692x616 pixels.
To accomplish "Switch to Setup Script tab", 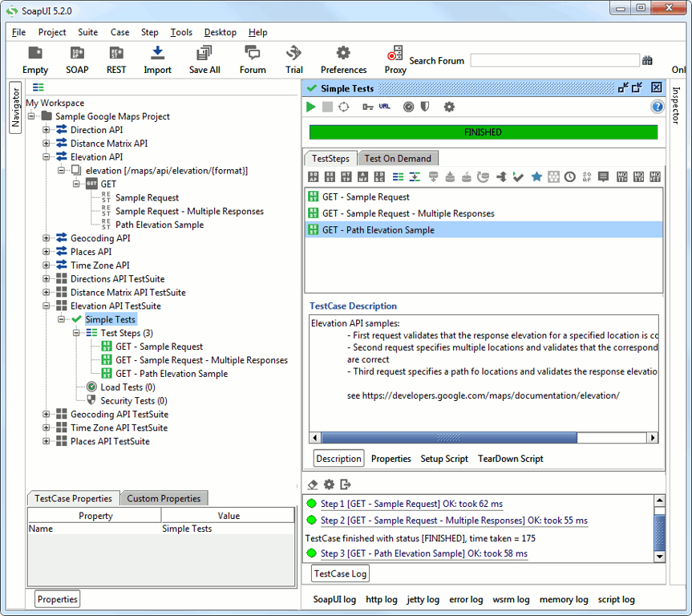I will pyautogui.click(x=444, y=459).
